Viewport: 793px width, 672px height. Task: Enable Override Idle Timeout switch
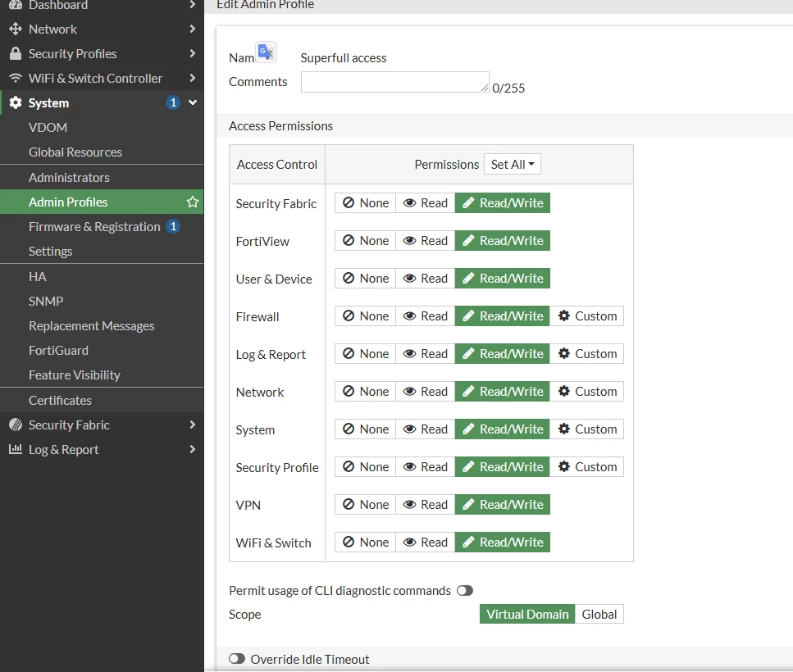click(x=237, y=659)
